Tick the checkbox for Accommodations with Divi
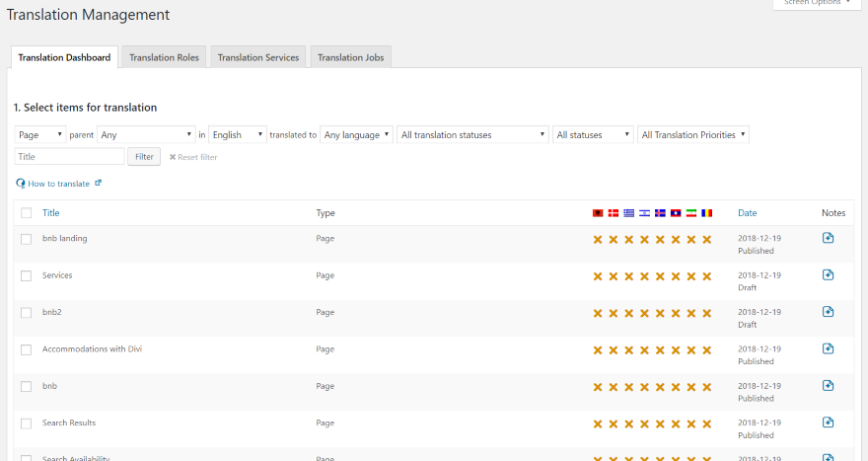The height and width of the screenshot is (461, 868). (x=26, y=349)
